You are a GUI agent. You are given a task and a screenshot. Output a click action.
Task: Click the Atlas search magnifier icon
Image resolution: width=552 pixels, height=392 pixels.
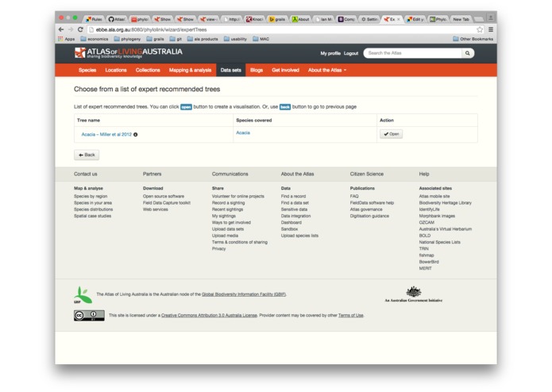pyautogui.click(x=468, y=53)
